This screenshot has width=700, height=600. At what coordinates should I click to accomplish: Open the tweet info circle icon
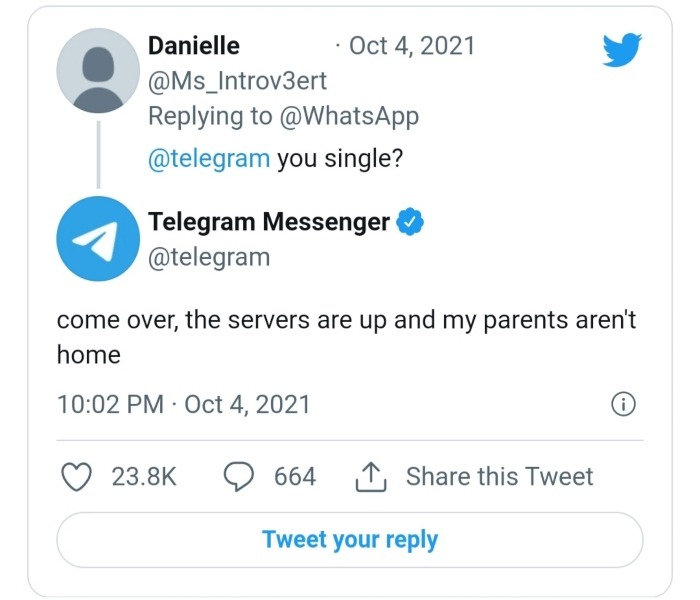coord(623,404)
